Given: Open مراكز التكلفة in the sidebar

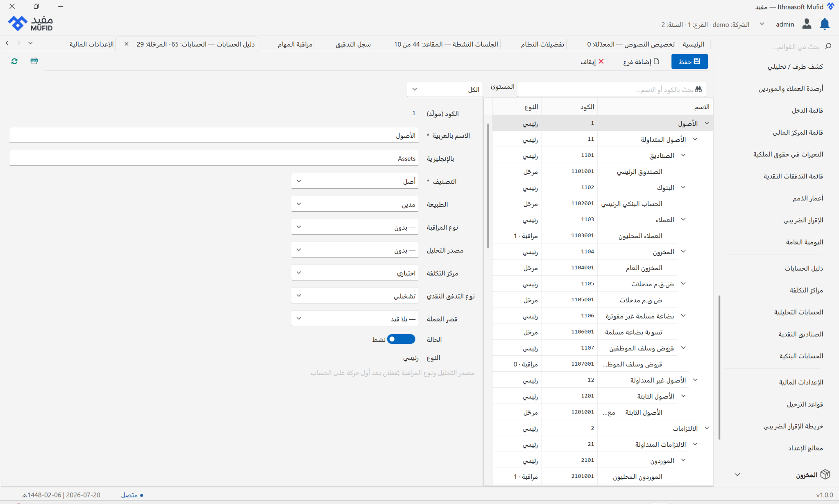Looking at the screenshot, I should [x=806, y=290].
